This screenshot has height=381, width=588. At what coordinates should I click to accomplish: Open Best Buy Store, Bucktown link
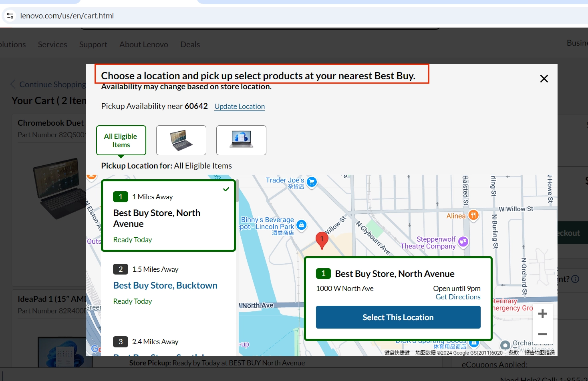(x=165, y=285)
